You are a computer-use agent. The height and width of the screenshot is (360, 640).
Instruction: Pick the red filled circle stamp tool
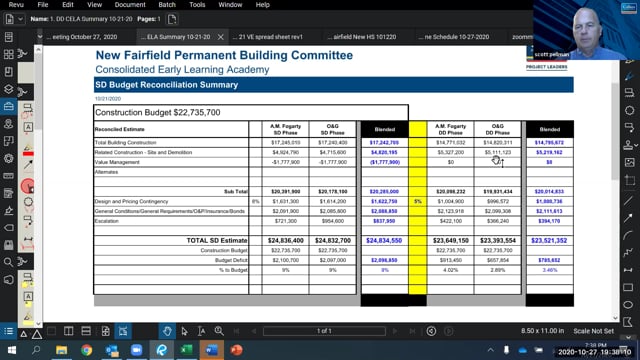click(28, 186)
